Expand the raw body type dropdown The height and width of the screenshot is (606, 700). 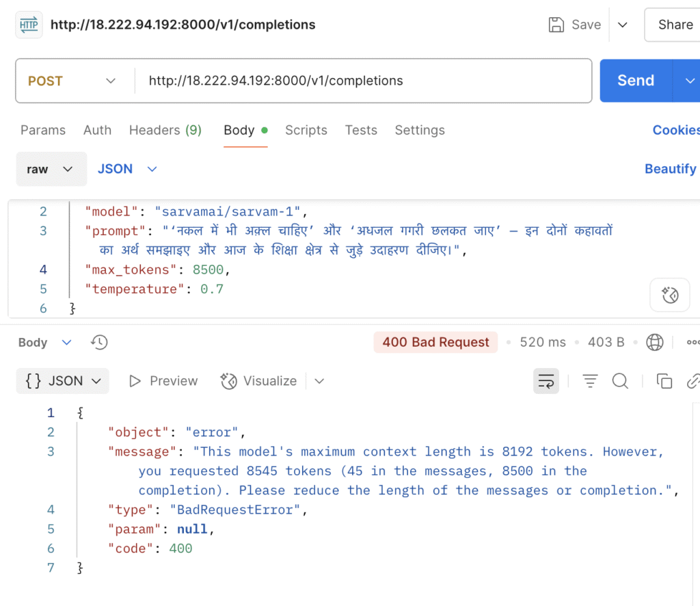pyautogui.click(x=51, y=169)
